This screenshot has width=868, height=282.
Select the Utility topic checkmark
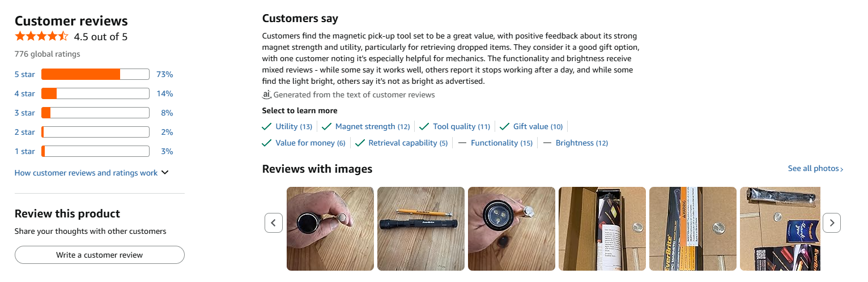[267, 126]
